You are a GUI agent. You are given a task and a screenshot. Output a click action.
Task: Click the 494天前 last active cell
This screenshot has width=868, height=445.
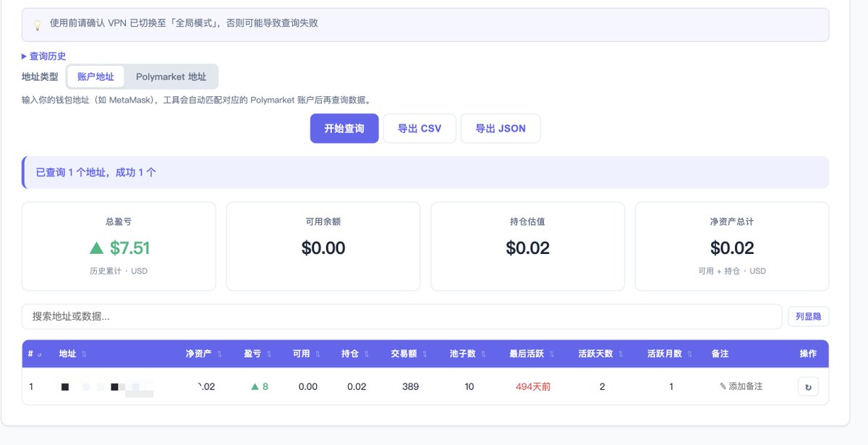[x=533, y=387]
